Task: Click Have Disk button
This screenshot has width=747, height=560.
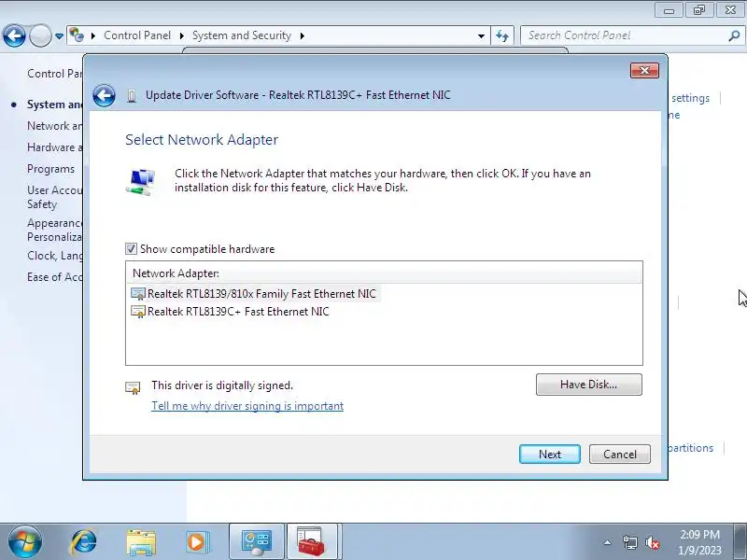Action: click(x=589, y=385)
